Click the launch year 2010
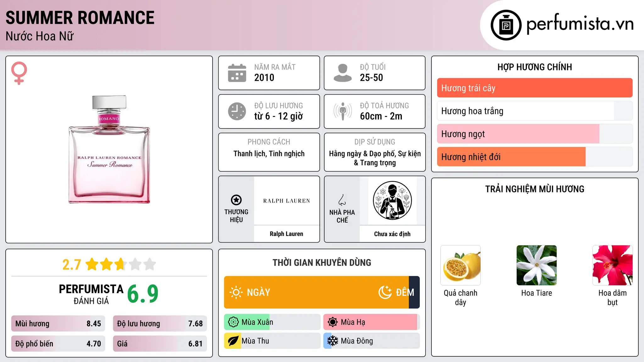The height and width of the screenshot is (362, 644). (264, 78)
